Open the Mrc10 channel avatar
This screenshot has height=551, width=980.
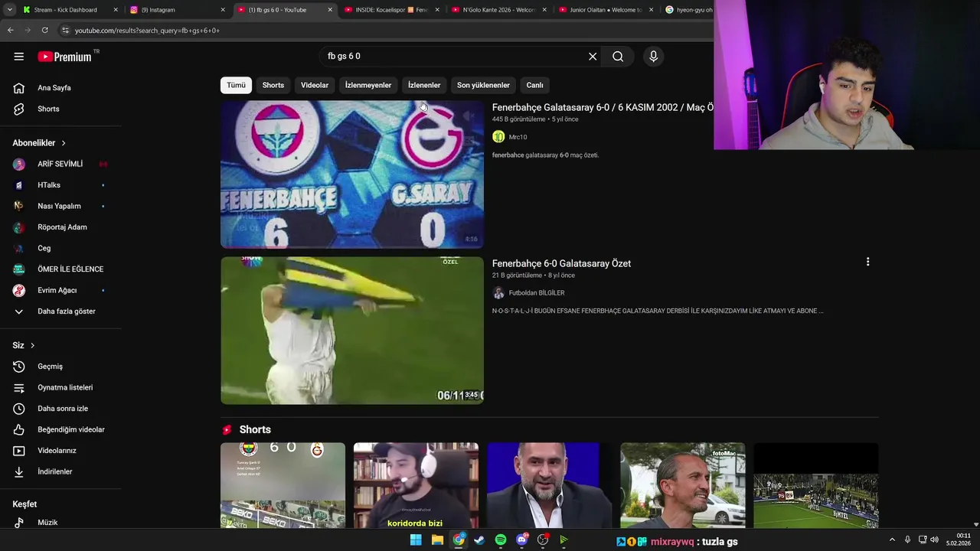(498, 137)
